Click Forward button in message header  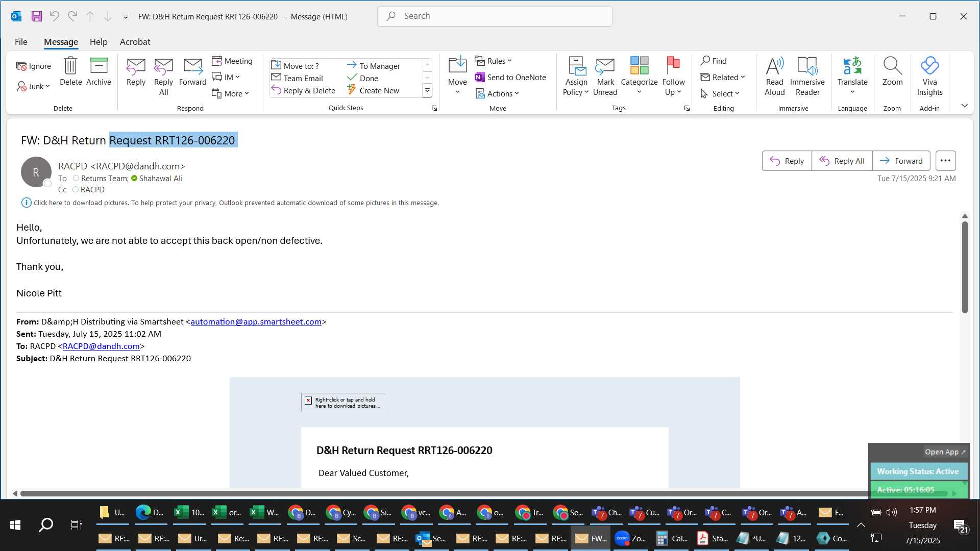pos(901,161)
